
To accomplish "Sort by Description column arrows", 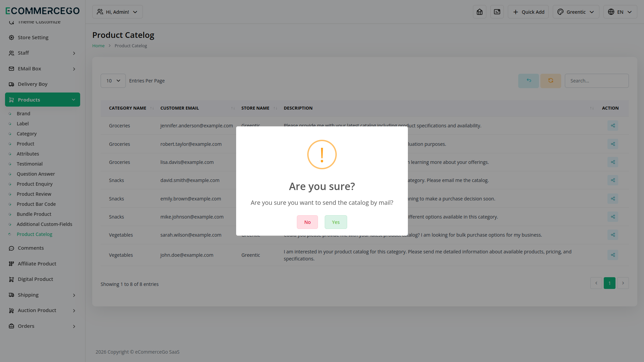I will pos(592,108).
